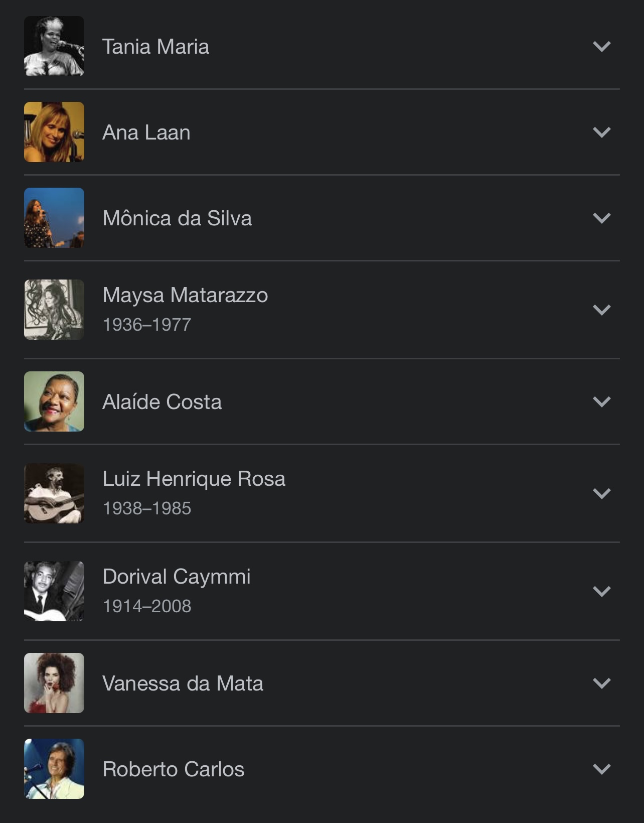Open Tania Maria's thumbnail photo

click(54, 46)
